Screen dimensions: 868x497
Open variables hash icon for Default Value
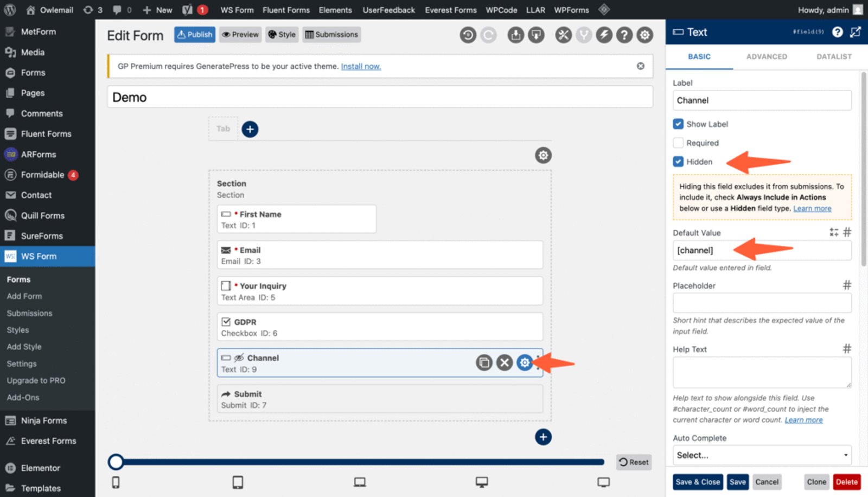[847, 232]
